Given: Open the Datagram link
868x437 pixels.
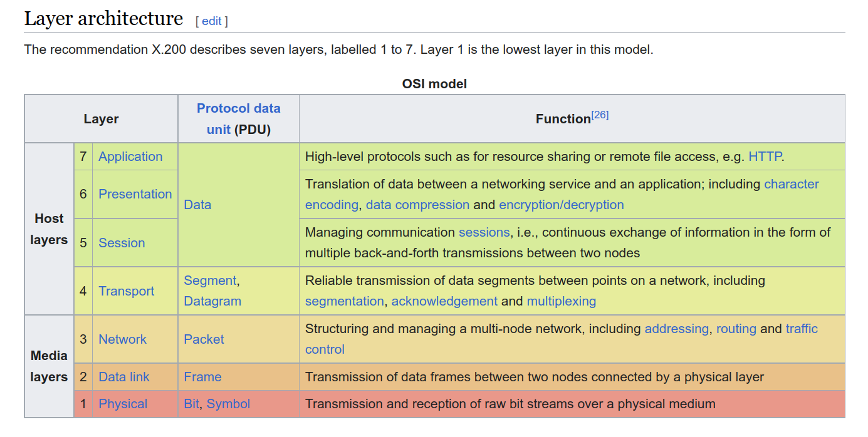Looking at the screenshot, I should (212, 301).
